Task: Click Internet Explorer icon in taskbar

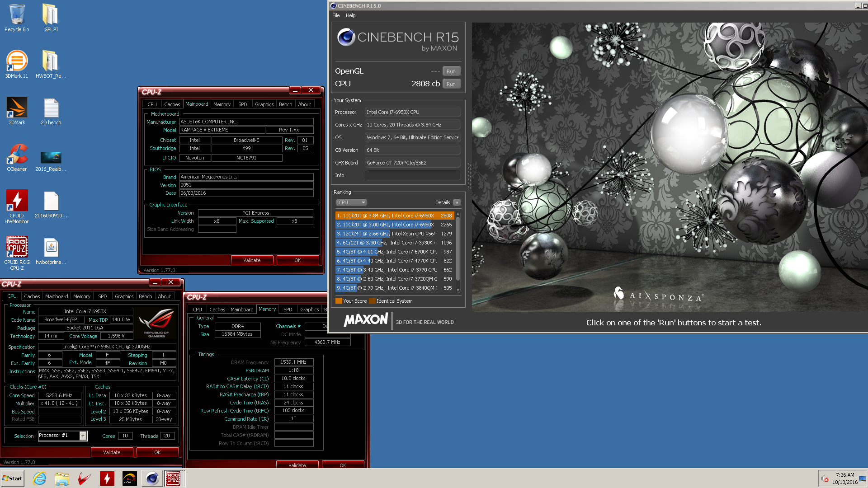Action: 40,479
